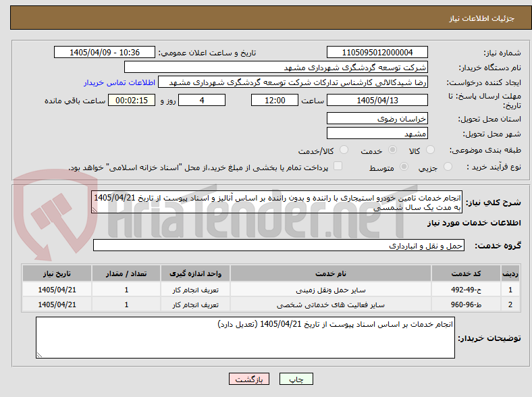Click تعریف انجام کار in row 2
The image size is (532, 397).
coord(195,305)
